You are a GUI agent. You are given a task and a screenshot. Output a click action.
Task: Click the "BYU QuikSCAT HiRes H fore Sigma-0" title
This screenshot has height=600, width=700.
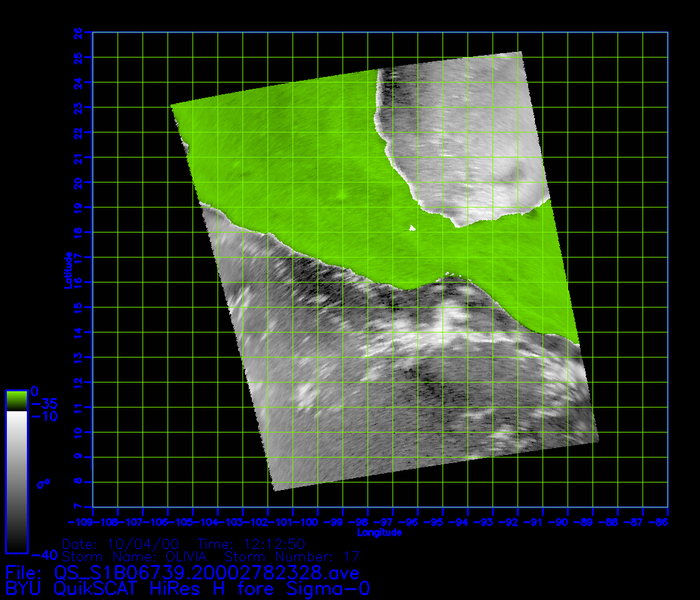point(187,589)
